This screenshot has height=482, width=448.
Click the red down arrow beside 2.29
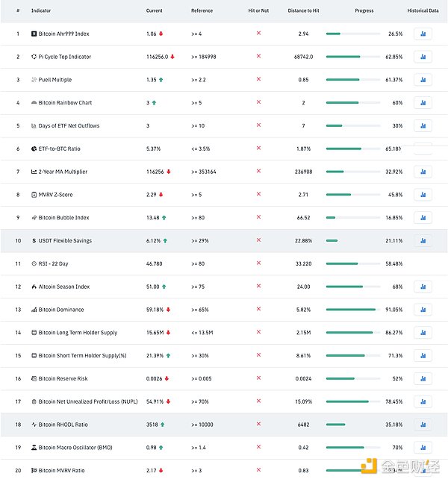tap(161, 195)
